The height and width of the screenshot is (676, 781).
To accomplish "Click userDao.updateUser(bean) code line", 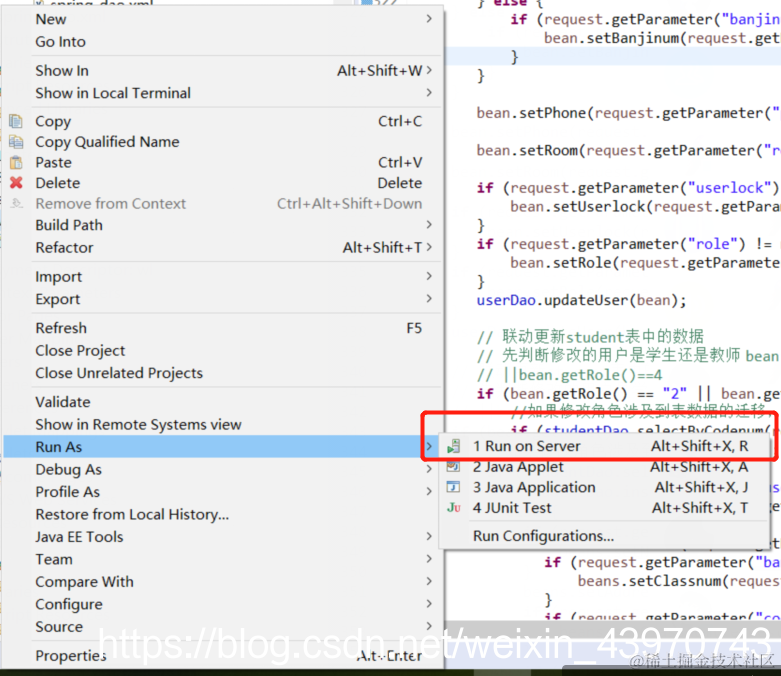I will (x=581, y=300).
